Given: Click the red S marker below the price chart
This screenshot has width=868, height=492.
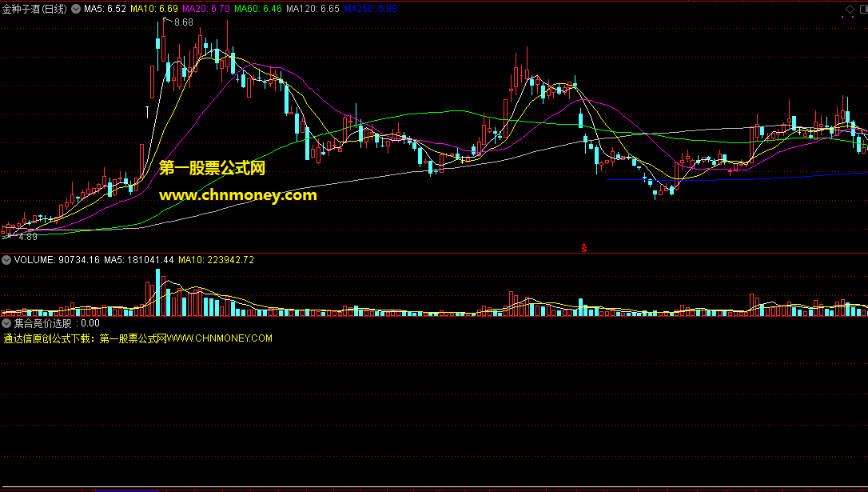Looking at the screenshot, I should point(584,248).
